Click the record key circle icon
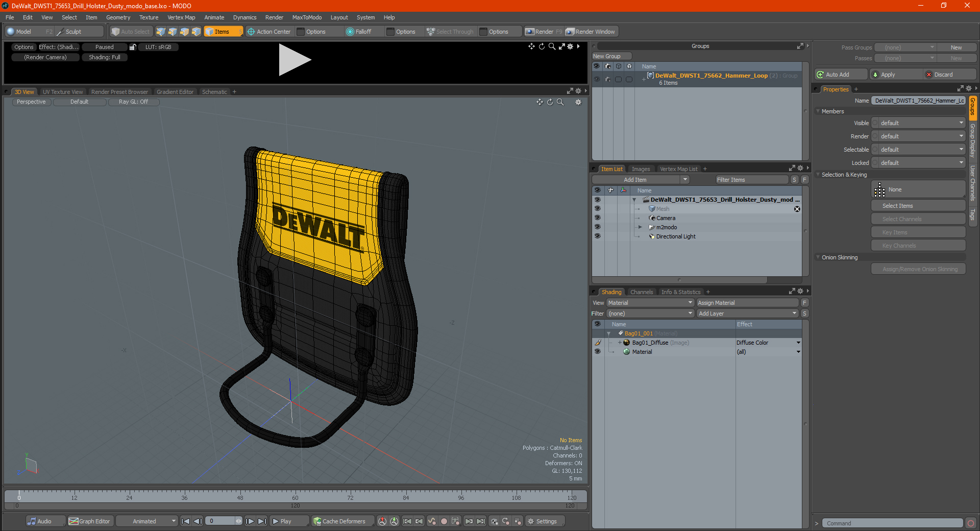 pos(444,521)
